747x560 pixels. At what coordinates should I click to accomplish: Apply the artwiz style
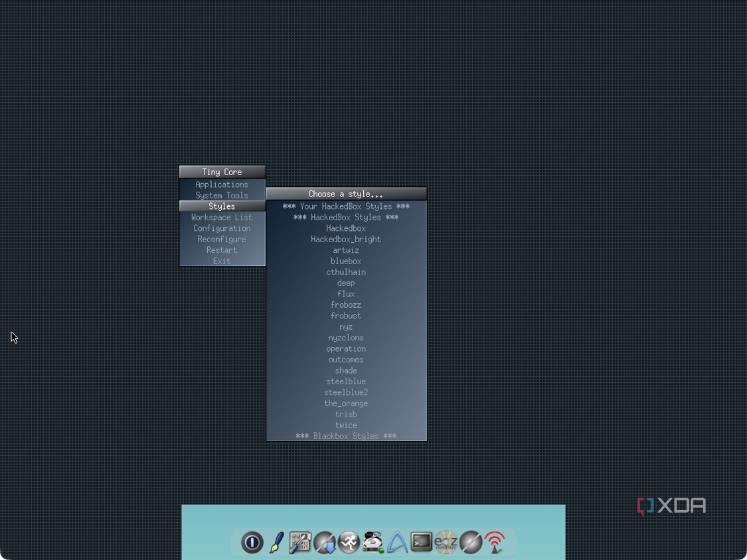coord(347,250)
